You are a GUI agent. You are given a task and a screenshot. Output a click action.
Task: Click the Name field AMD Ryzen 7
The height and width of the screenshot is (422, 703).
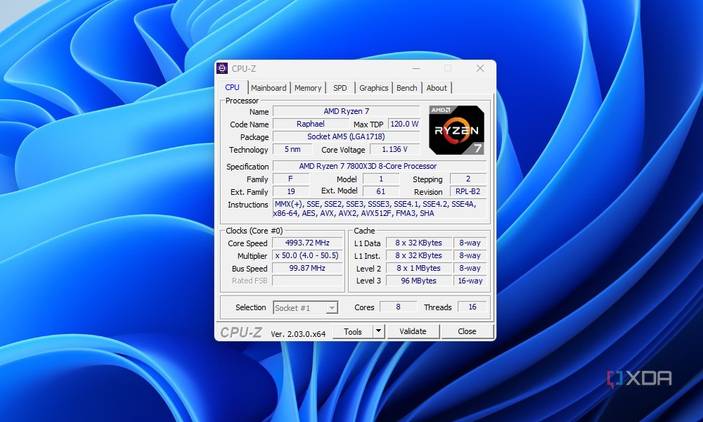(x=346, y=111)
